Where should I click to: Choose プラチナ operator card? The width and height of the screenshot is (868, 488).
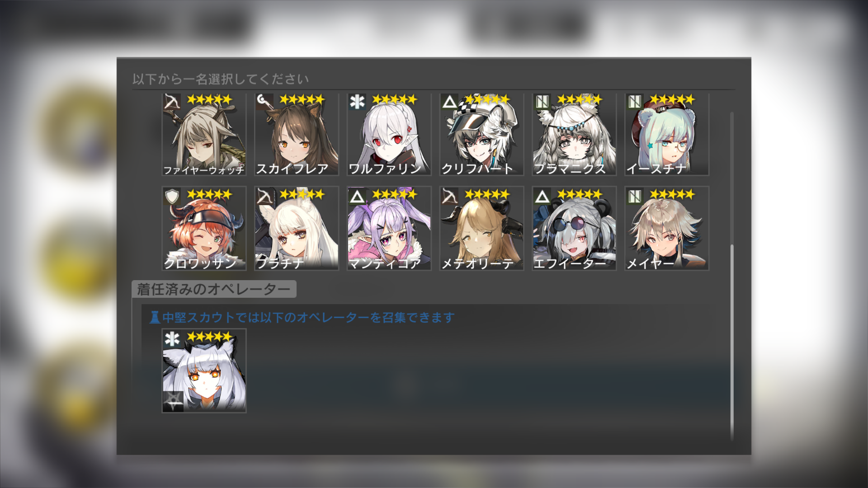click(297, 229)
